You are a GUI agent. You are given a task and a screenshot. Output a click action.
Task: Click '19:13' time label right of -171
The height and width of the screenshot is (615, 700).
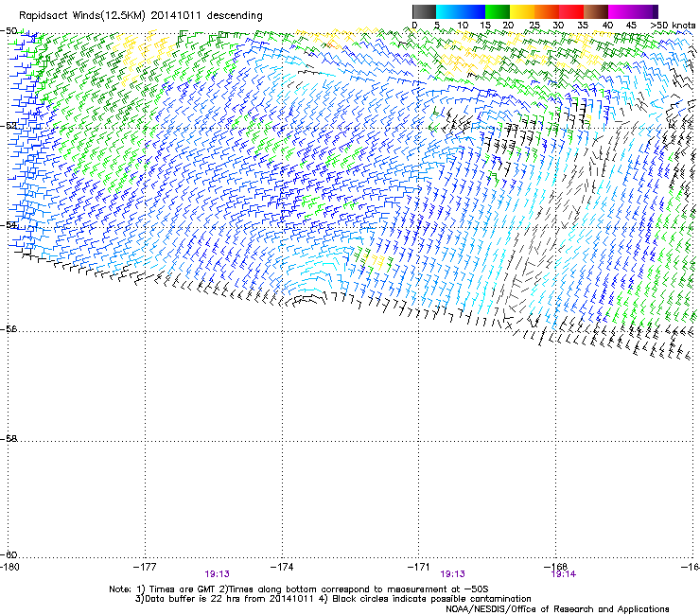(453, 574)
